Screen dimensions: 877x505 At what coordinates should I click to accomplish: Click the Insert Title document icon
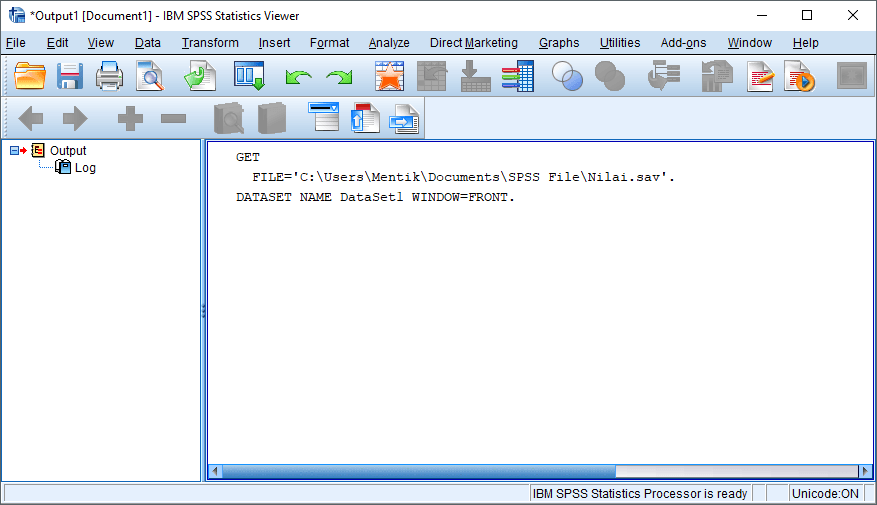(x=365, y=117)
